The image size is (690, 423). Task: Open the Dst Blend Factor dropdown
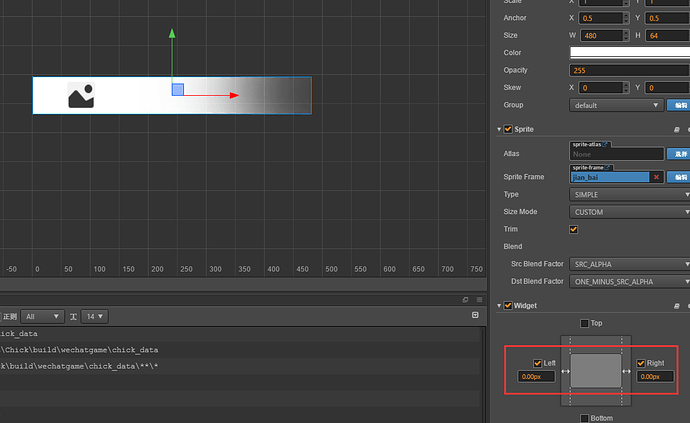[x=630, y=282]
